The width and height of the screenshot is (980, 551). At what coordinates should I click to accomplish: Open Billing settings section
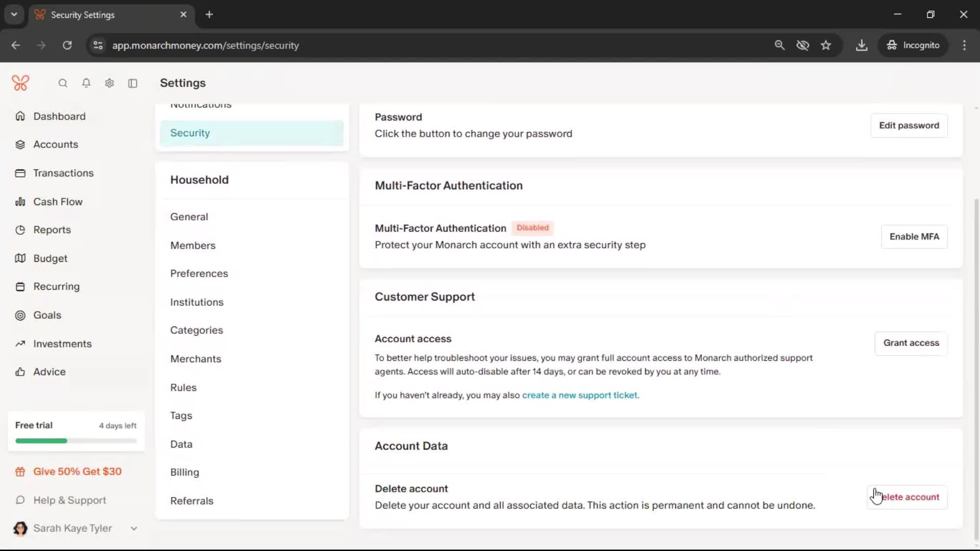point(184,472)
